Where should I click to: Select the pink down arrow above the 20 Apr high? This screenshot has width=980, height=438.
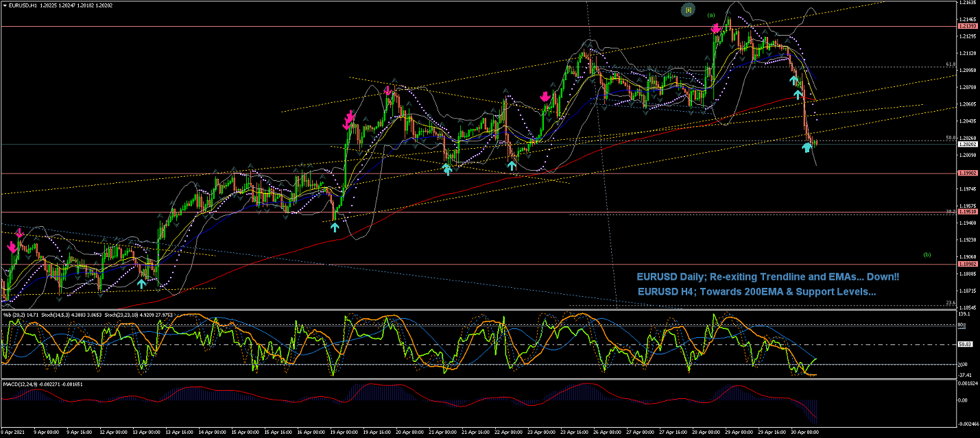coord(387,90)
